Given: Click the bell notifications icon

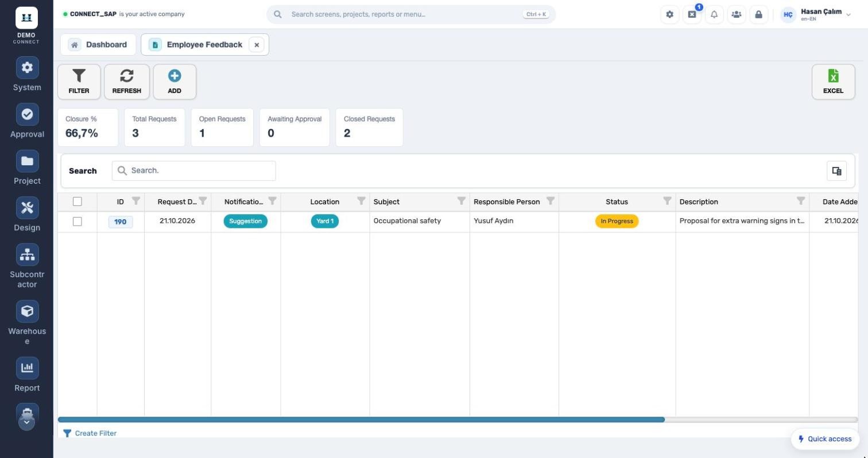Looking at the screenshot, I should pyautogui.click(x=714, y=14).
